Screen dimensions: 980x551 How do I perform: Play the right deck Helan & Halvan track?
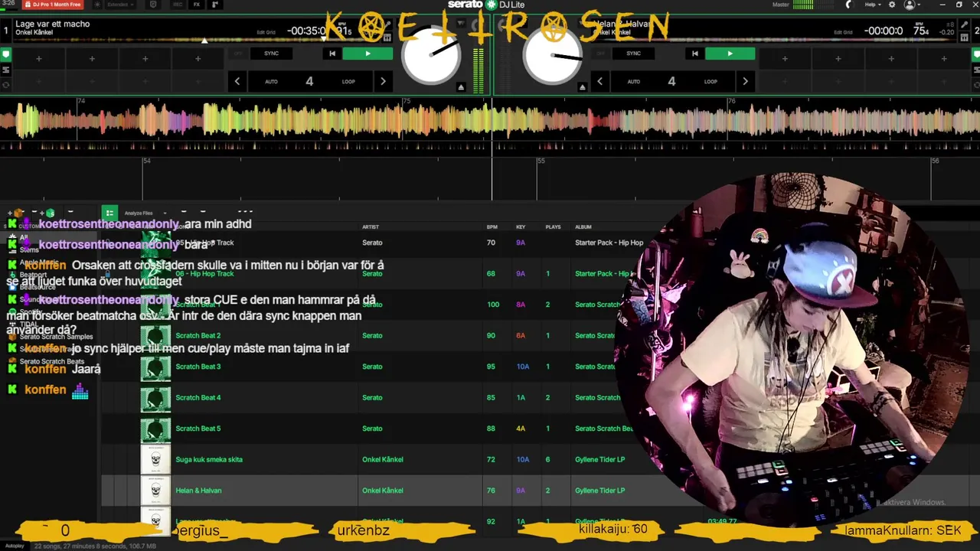(730, 54)
